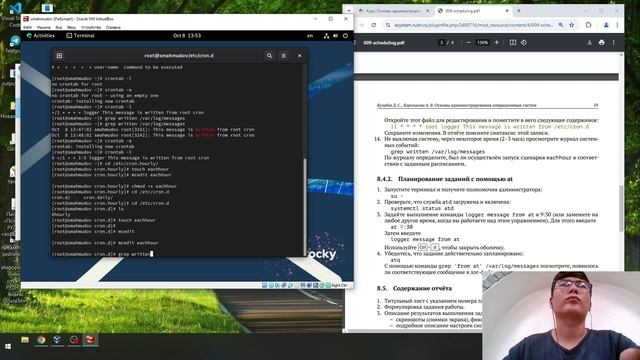Click the active VirtualBox VM taskbar icon
This screenshot has width=640, height=360.
pyautogui.click(x=90, y=340)
